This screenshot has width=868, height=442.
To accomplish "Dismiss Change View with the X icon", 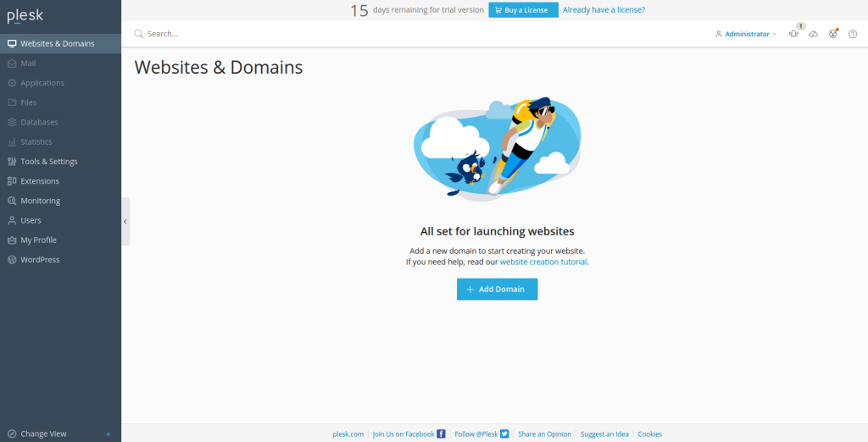I will (108, 434).
